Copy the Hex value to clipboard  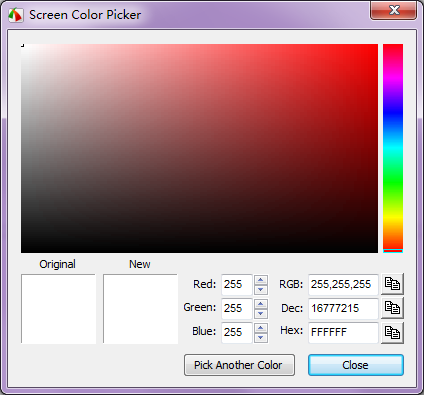tap(392, 332)
